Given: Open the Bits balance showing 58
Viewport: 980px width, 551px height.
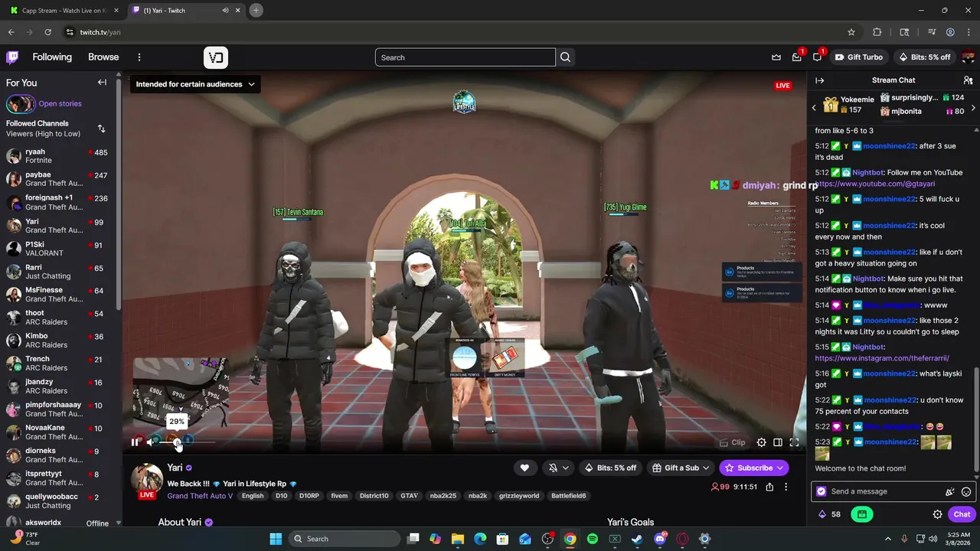Looking at the screenshot, I should 829,514.
